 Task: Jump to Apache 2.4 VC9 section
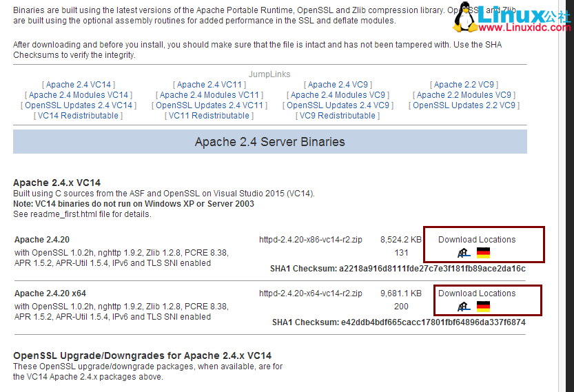tap(338, 85)
